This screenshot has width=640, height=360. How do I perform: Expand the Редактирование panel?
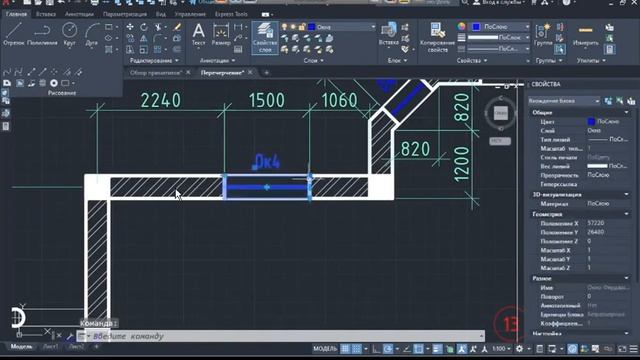click(154, 60)
